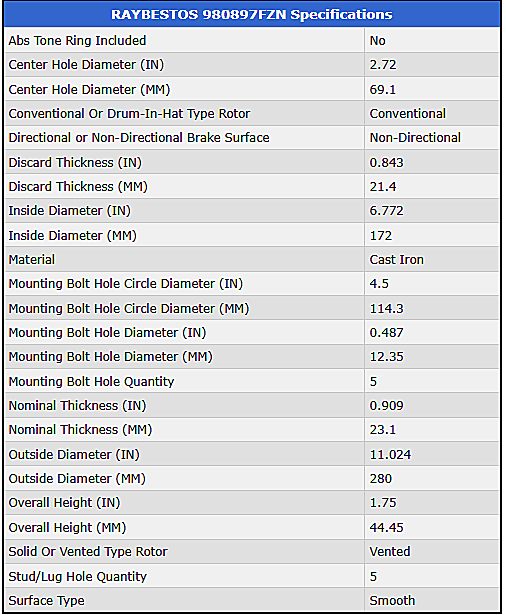Select the Mounting Bolt Hole Quantity label
The width and height of the screenshot is (506, 615).
click(91, 382)
